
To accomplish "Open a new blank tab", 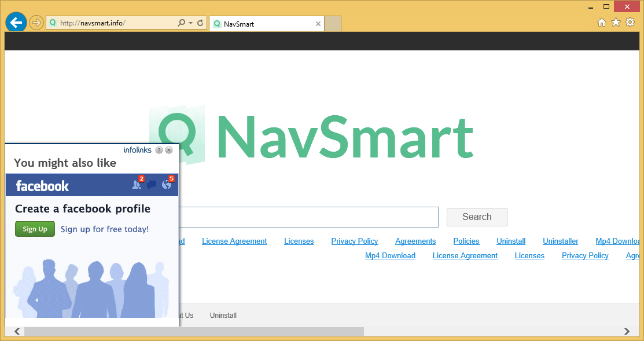I will [x=333, y=24].
